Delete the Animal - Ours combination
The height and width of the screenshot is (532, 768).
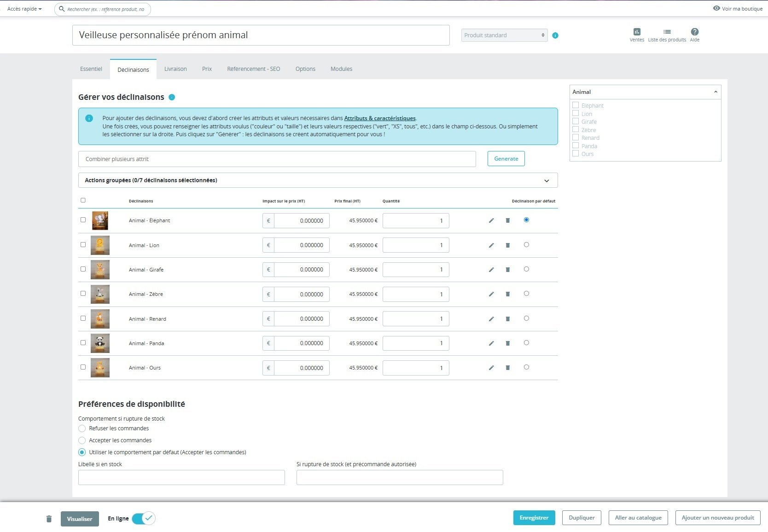coord(508,368)
